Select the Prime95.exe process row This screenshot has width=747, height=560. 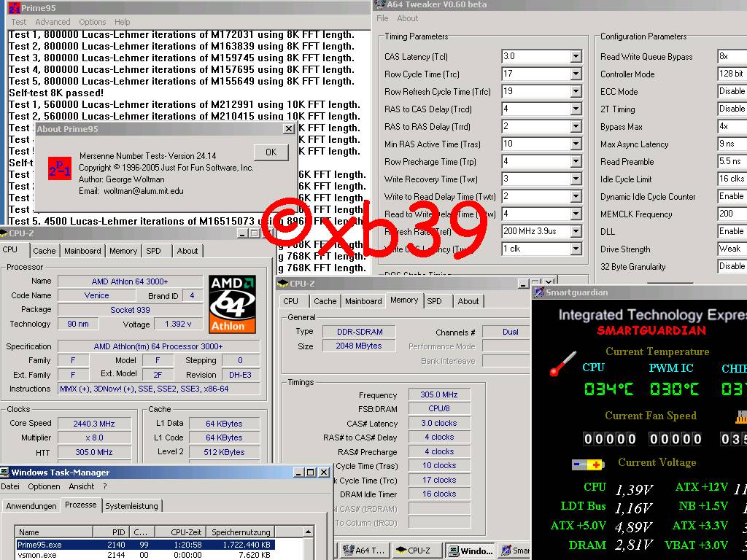(145, 544)
